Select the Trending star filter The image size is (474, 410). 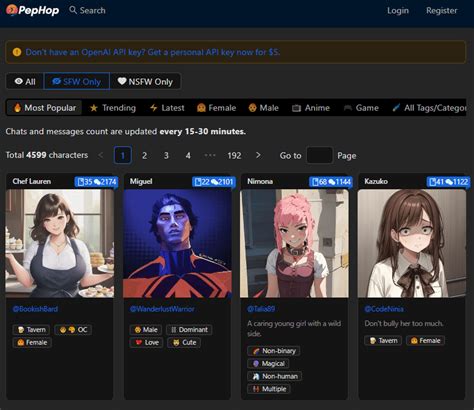pos(113,108)
